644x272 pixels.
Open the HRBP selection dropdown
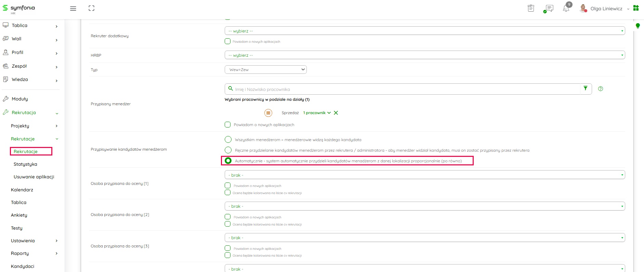(x=424, y=55)
